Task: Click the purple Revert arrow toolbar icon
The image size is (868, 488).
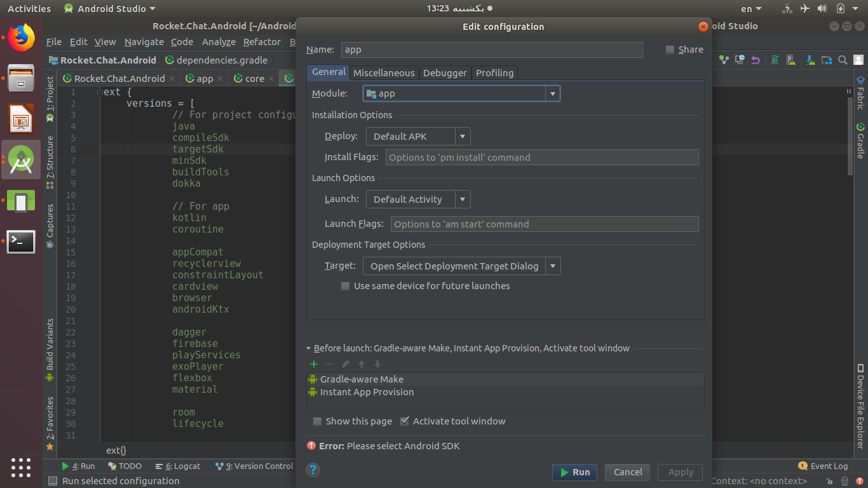Action: [756, 60]
